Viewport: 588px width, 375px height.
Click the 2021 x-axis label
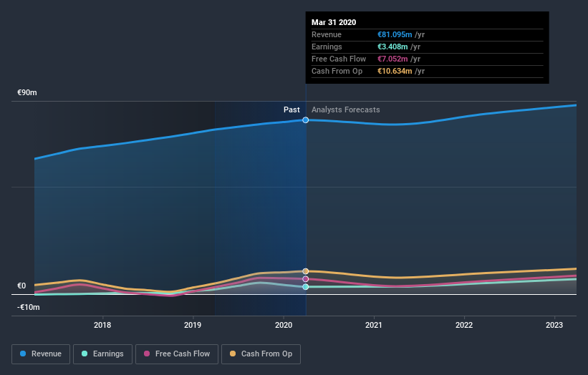[x=374, y=325]
